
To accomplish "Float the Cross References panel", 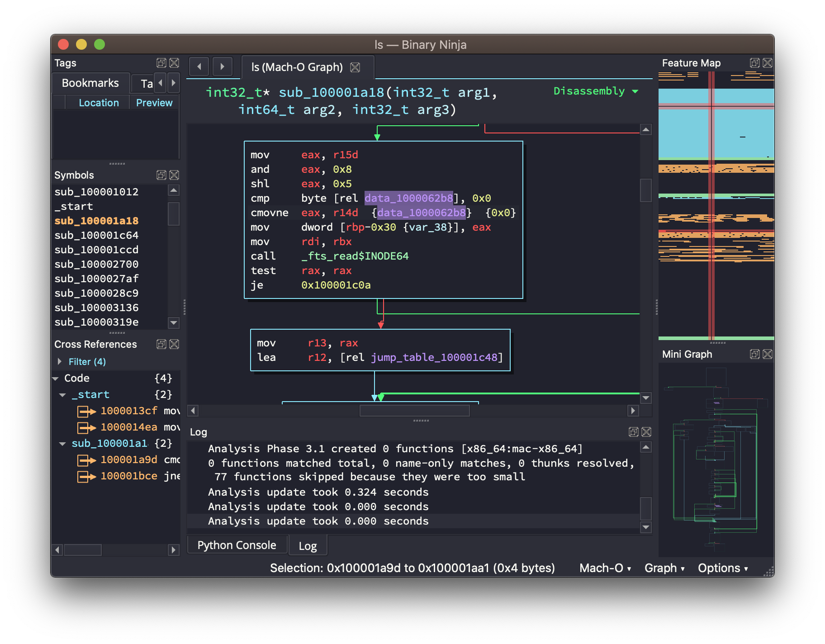I will tap(161, 344).
